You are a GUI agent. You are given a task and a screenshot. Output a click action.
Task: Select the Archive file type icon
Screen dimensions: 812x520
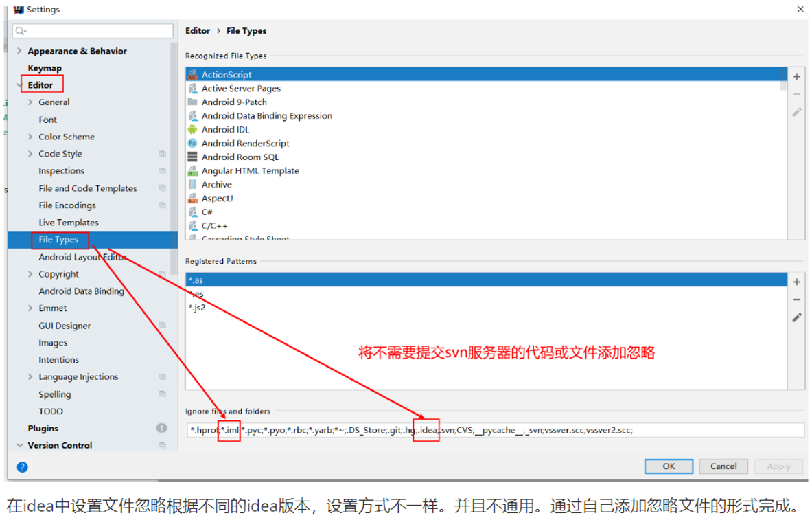point(193,185)
